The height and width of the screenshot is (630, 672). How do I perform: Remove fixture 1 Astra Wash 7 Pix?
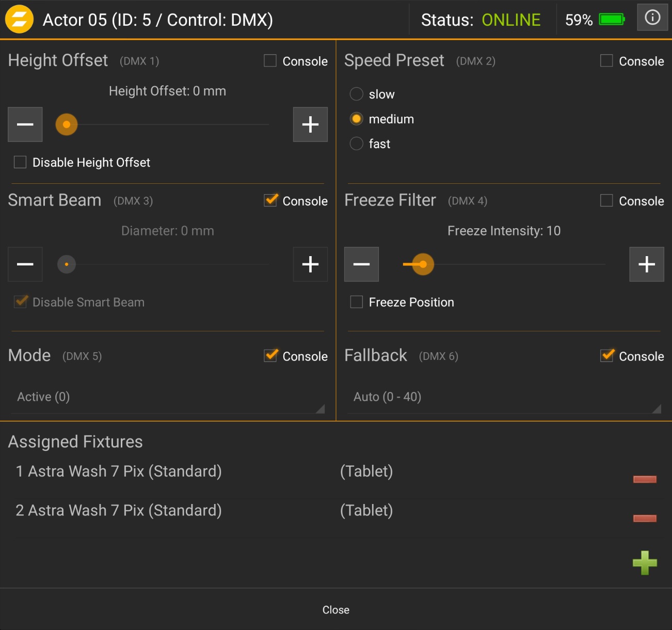(x=645, y=479)
